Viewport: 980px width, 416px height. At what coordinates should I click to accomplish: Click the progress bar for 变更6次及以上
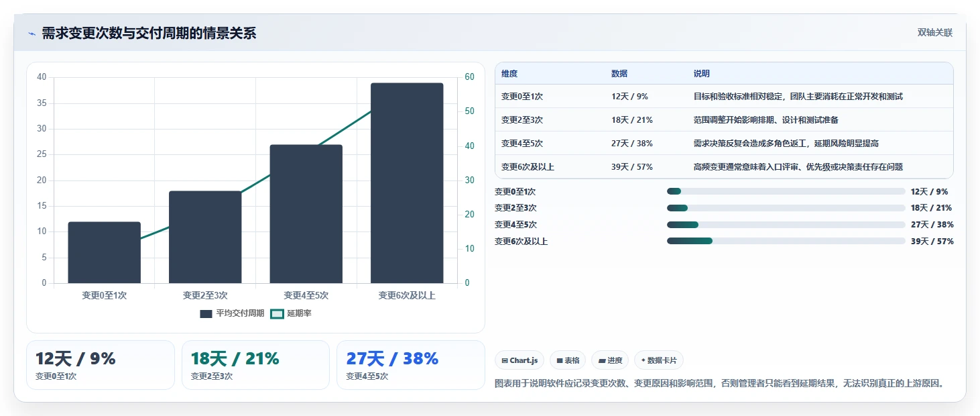point(786,242)
